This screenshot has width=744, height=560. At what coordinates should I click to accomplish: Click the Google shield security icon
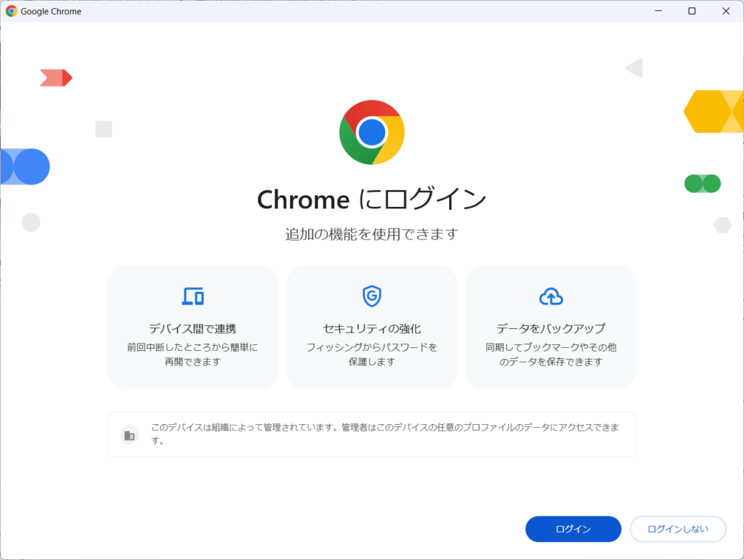[x=372, y=296]
